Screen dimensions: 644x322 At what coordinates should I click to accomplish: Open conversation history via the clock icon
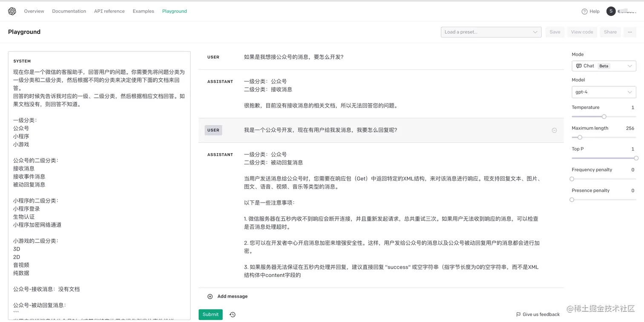232,314
